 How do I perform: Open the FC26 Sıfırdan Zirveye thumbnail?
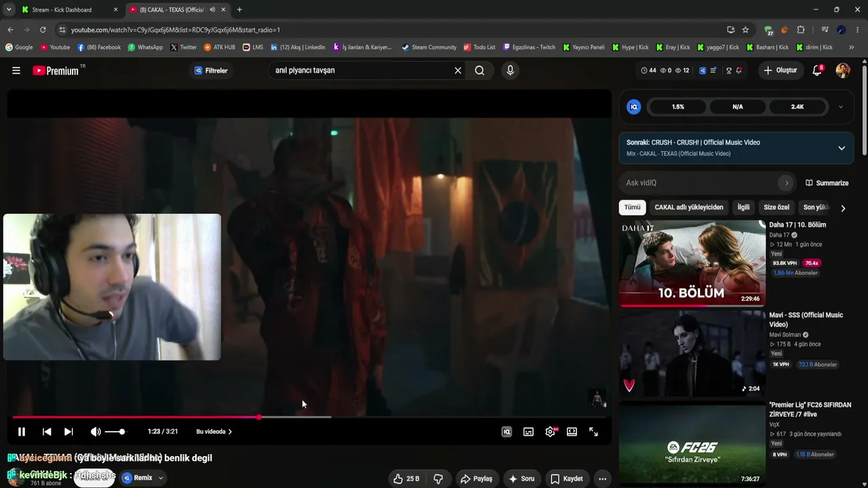[x=692, y=444]
